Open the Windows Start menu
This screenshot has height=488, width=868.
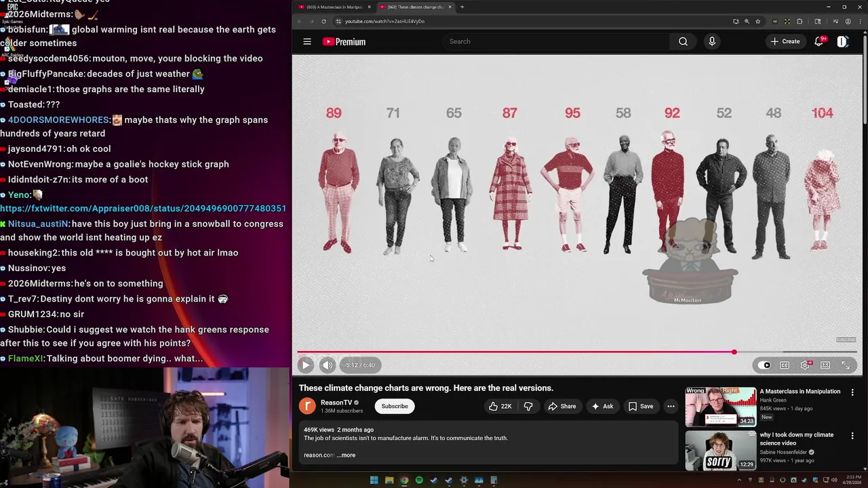(374, 481)
